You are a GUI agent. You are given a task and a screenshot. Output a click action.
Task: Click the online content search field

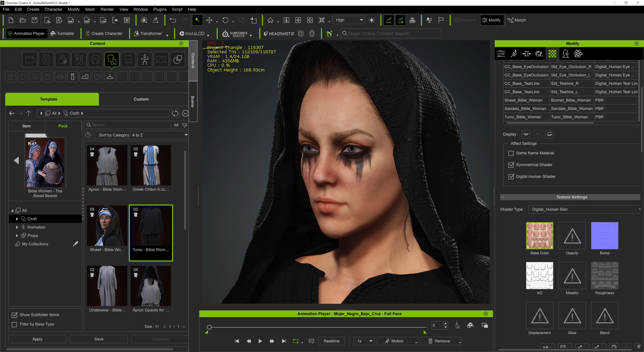pyautogui.click(x=391, y=34)
